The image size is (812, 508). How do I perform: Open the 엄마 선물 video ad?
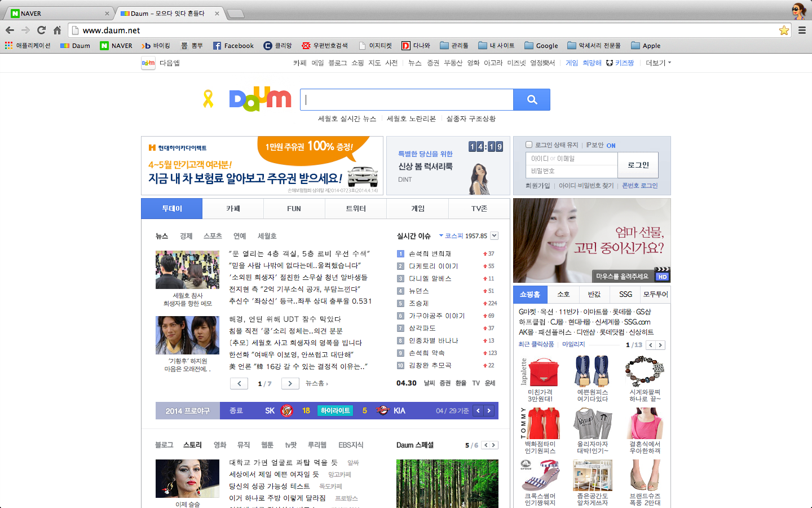point(592,240)
